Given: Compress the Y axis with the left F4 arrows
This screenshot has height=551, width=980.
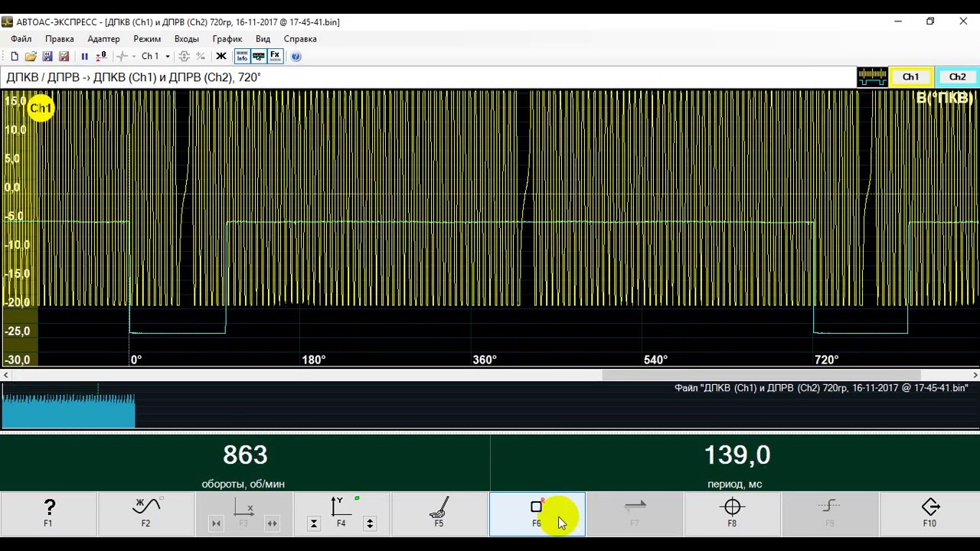Looking at the screenshot, I should [314, 523].
